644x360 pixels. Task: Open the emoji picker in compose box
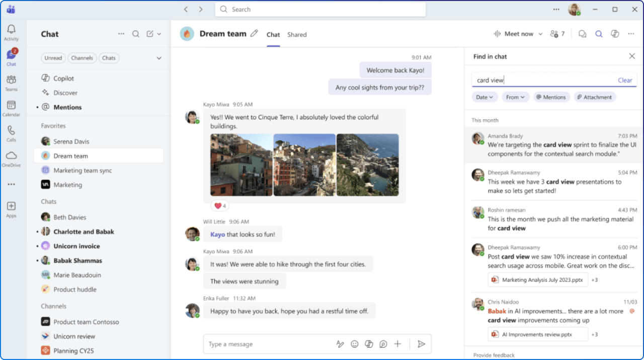[355, 344]
